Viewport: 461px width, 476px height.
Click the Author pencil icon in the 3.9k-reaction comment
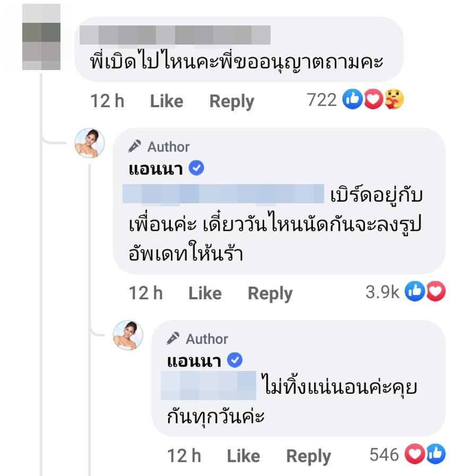tap(135, 146)
